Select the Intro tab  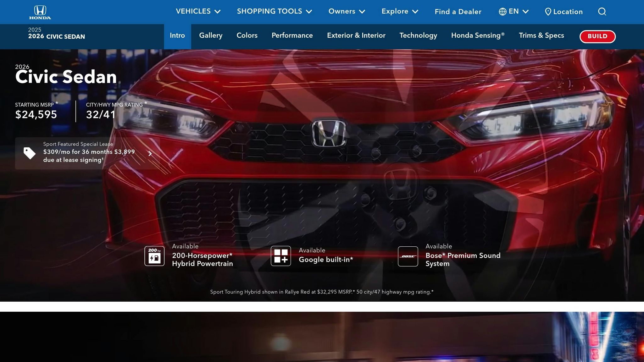point(177,36)
